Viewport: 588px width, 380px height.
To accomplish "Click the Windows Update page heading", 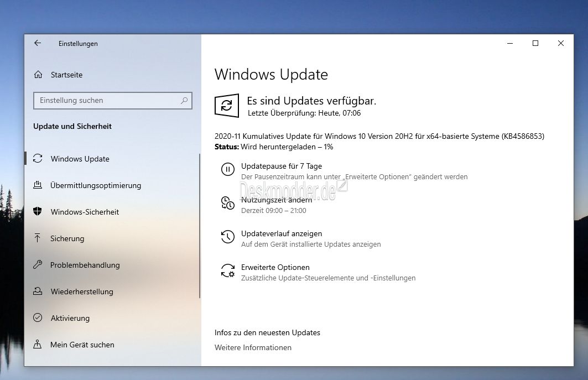I will [271, 74].
